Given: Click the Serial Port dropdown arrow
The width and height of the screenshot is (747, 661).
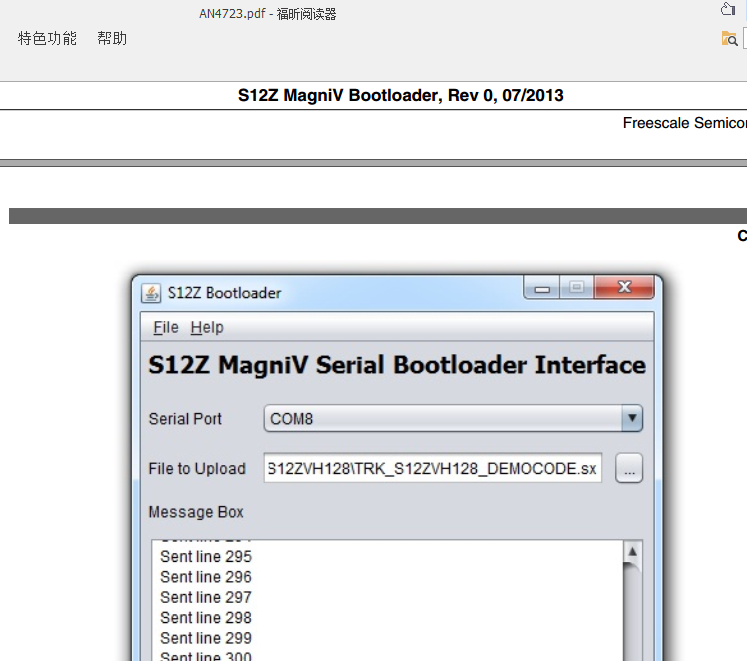Looking at the screenshot, I should click(632, 418).
